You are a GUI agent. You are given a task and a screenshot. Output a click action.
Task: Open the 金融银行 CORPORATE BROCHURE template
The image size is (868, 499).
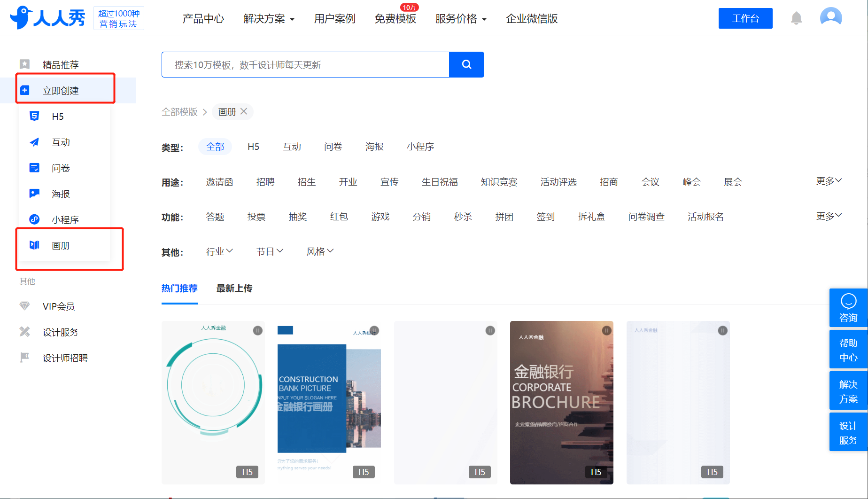click(562, 402)
